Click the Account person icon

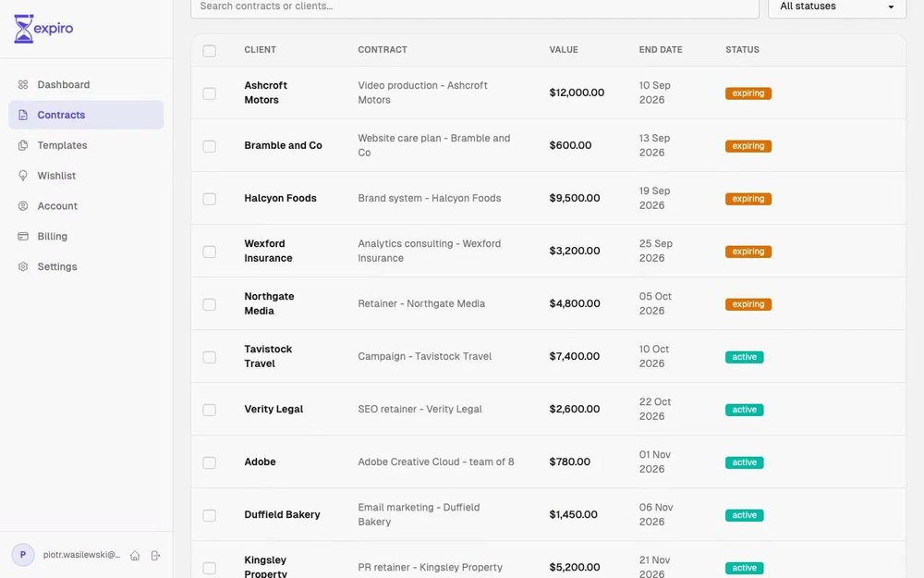23,206
